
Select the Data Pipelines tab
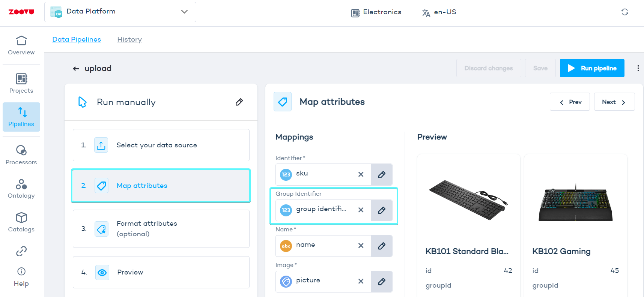(77, 39)
